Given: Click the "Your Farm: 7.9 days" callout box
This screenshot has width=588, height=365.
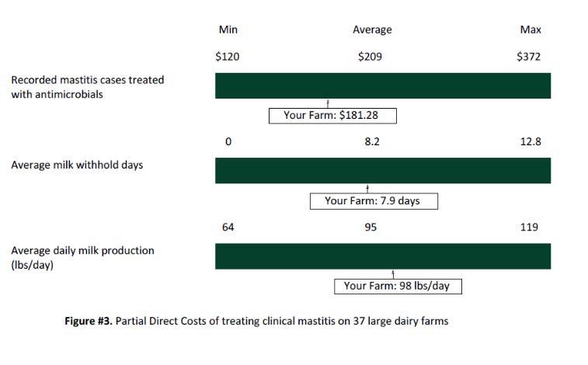Looking at the screenshot, I should [x=374, y=201].
